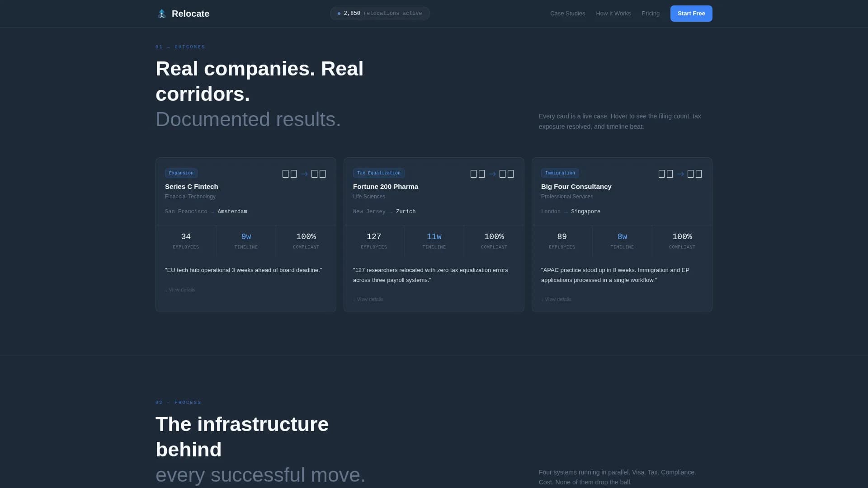Click the Start Free button

click(691, 14)
